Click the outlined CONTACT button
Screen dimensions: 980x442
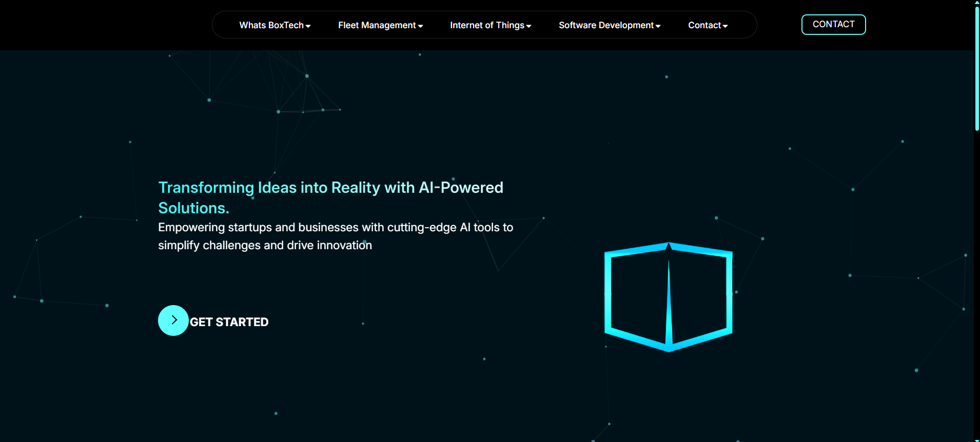click(834, 25)
